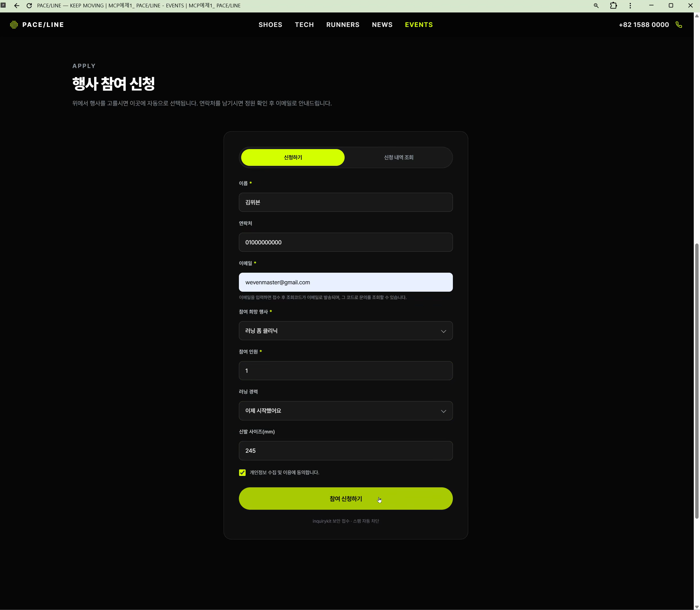The height and width of the screenshot is (610, 700).
Task: Switch to 신청 내역 조회 tab
Action: click(398, 157)
